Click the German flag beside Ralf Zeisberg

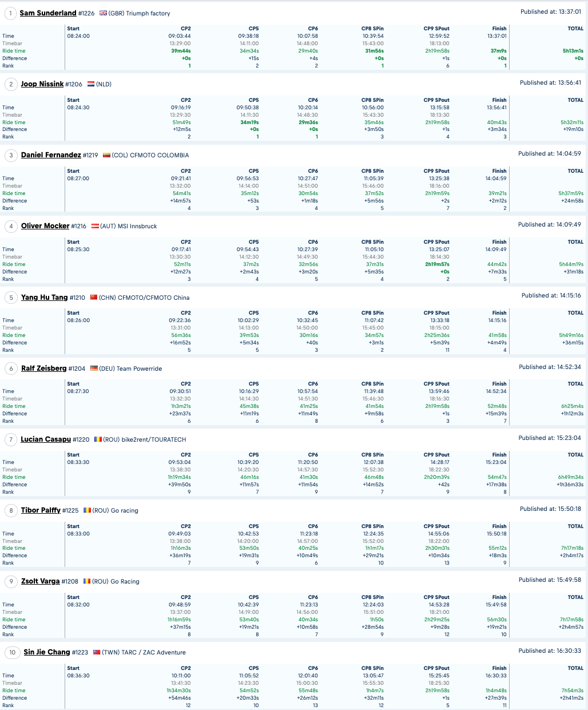click(x=94, y=368)
